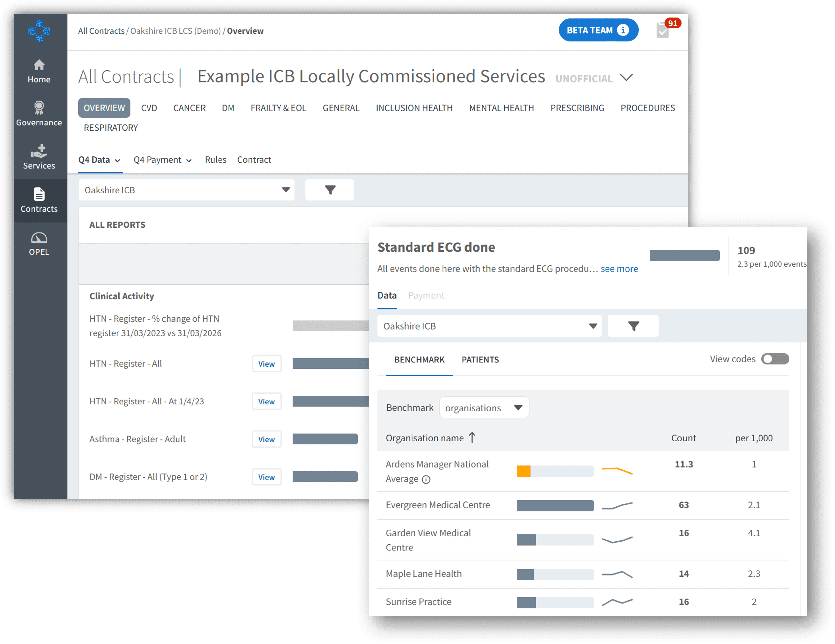Sort by Organisation name column arrow
This screenshot has height=644, width=835.
click(x=472, y=438)
